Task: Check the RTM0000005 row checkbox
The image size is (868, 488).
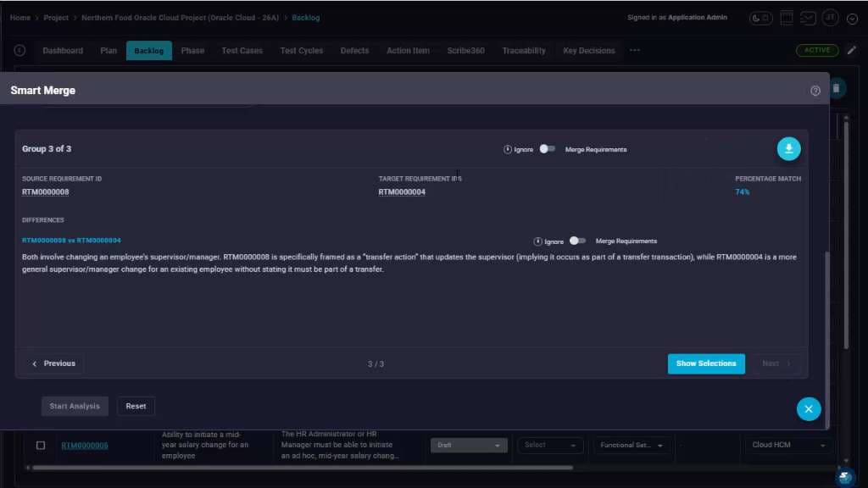Action: [x=41, y=446]
